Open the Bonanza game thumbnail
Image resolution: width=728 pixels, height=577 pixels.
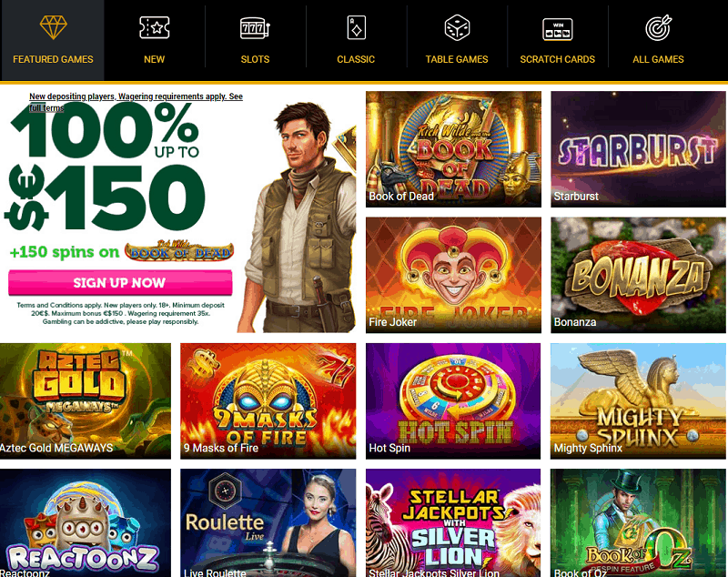pos(638,275)
